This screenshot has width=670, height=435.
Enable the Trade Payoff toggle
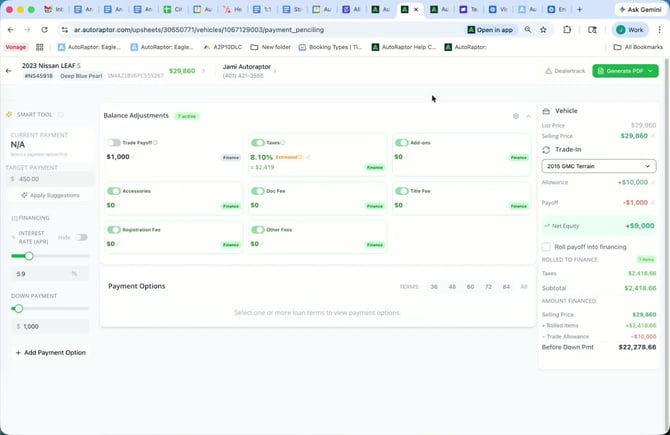tap(114, 143)
